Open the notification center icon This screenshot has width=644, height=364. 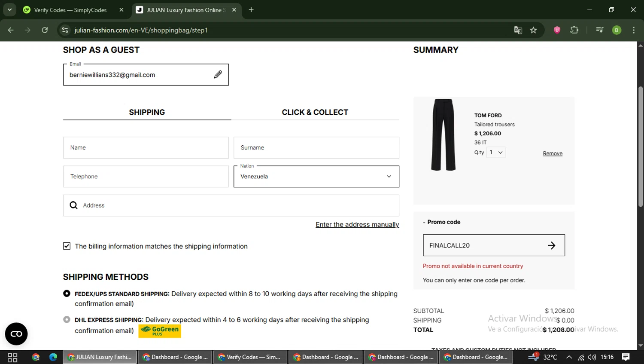click(626, 357)
